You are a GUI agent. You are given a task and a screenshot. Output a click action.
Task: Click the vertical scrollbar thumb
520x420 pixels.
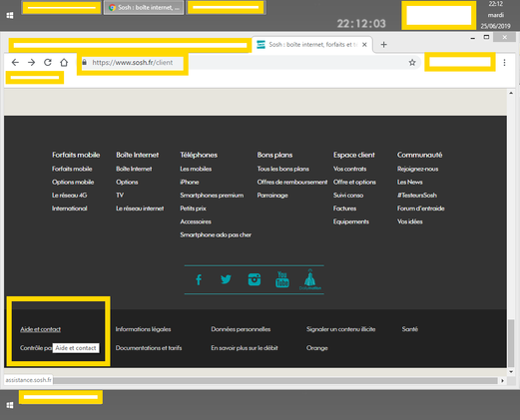click(511, 342)
